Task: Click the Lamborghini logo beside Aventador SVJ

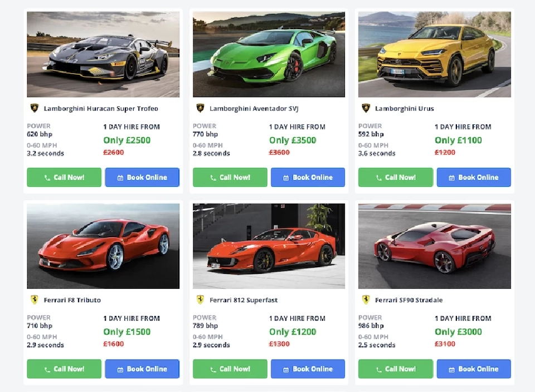Action: click(x=200, y=108)
